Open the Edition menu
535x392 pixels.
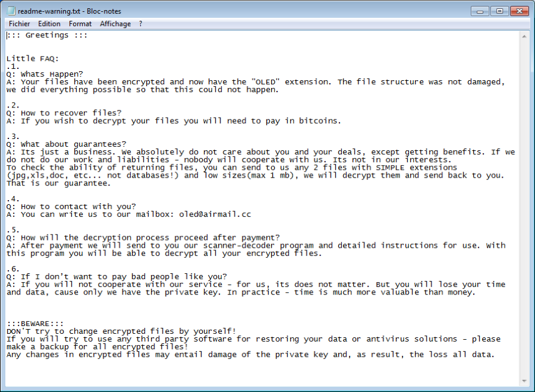tap(49, 24)
